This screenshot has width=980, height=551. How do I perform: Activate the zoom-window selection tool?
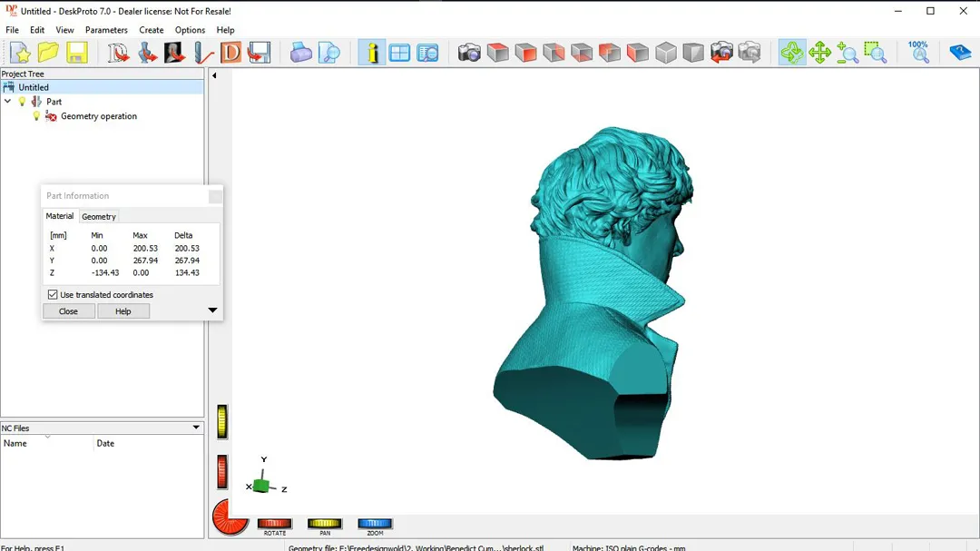tap(876, 54)
